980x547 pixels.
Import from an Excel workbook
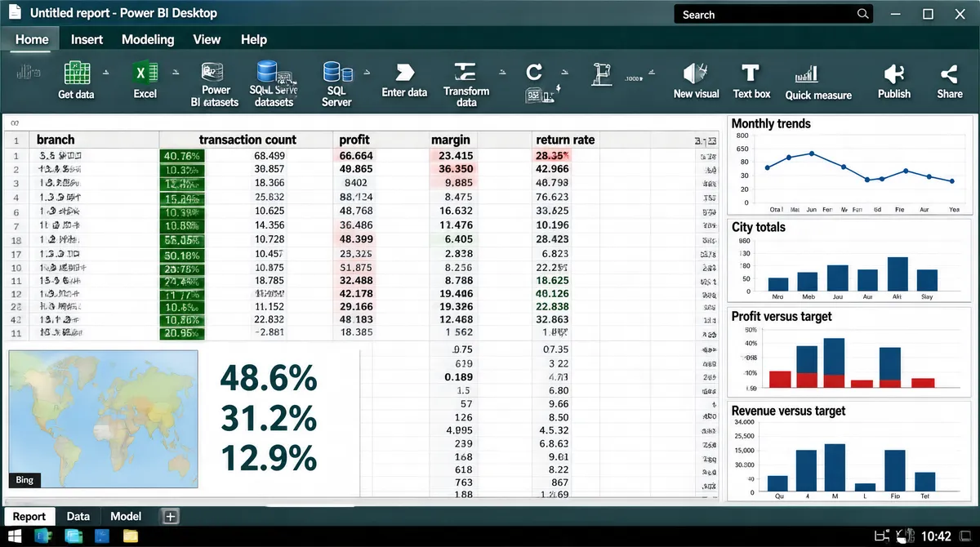145,81
